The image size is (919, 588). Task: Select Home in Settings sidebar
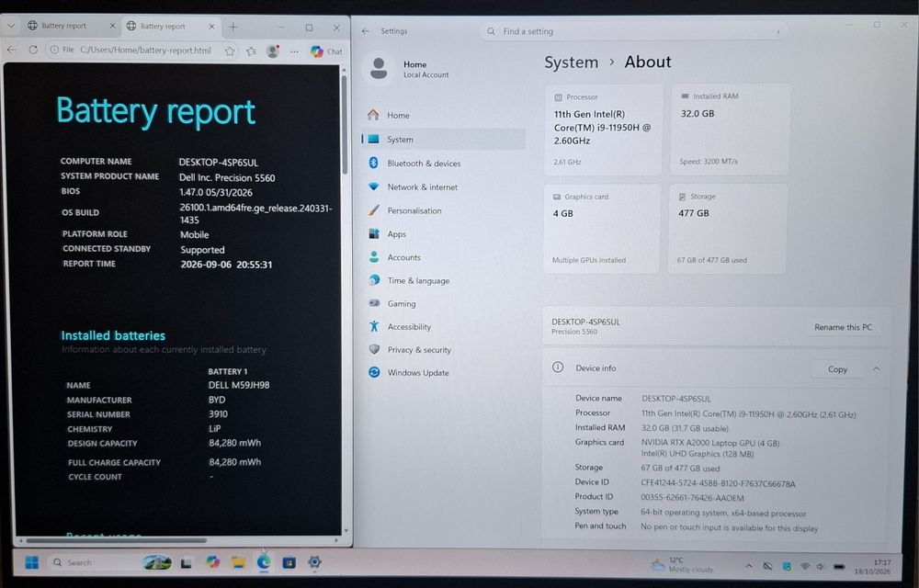click(443, 116)
